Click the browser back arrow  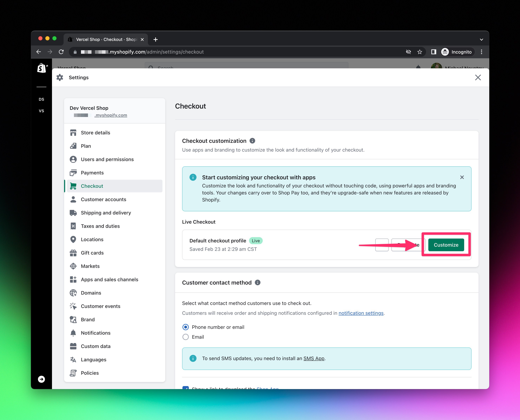(x=38, y=52)
